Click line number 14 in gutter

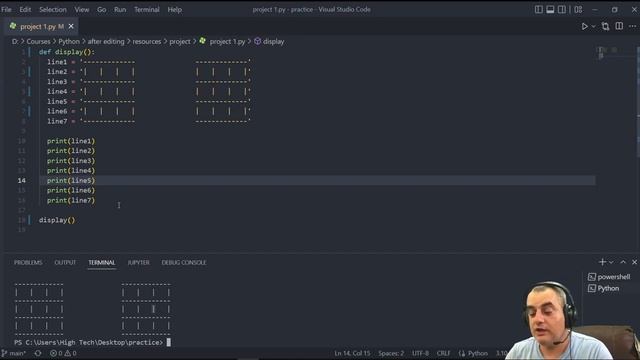(x=22, y=180)
